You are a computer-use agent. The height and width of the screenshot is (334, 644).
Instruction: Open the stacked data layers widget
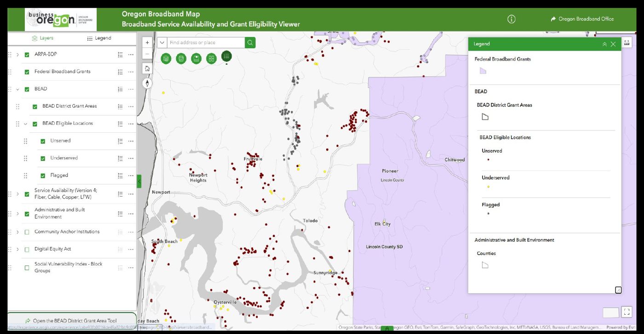click(166, 58)
